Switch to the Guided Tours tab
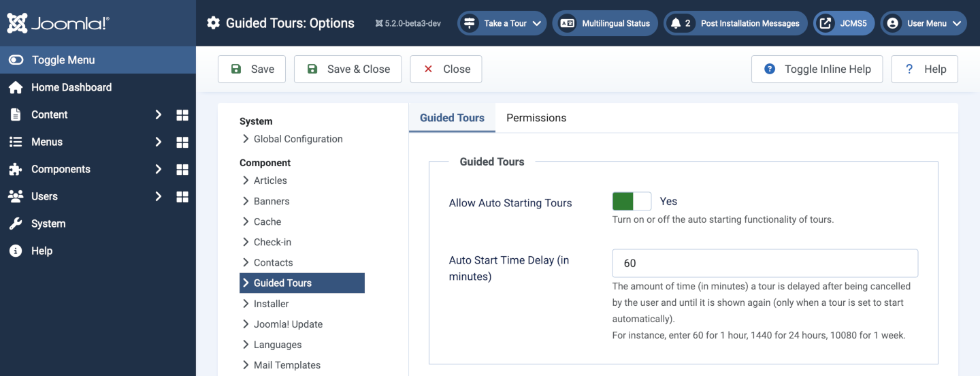 pos(452,118)
